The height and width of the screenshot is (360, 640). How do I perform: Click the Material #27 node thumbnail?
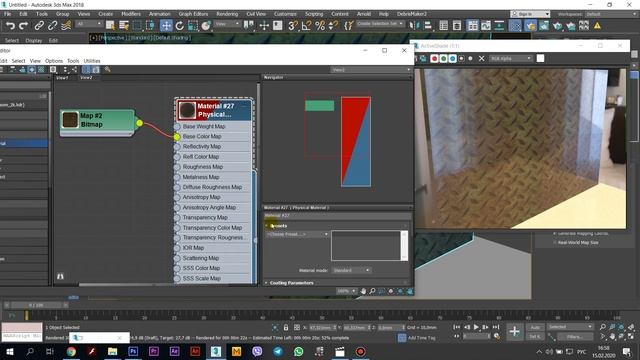[187, 110]
